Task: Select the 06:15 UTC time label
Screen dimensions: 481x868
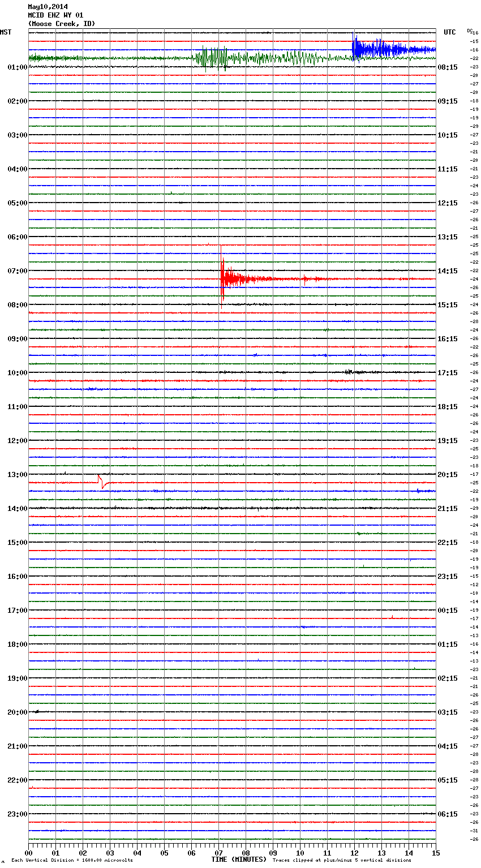Action: click(x=448, y=814)
